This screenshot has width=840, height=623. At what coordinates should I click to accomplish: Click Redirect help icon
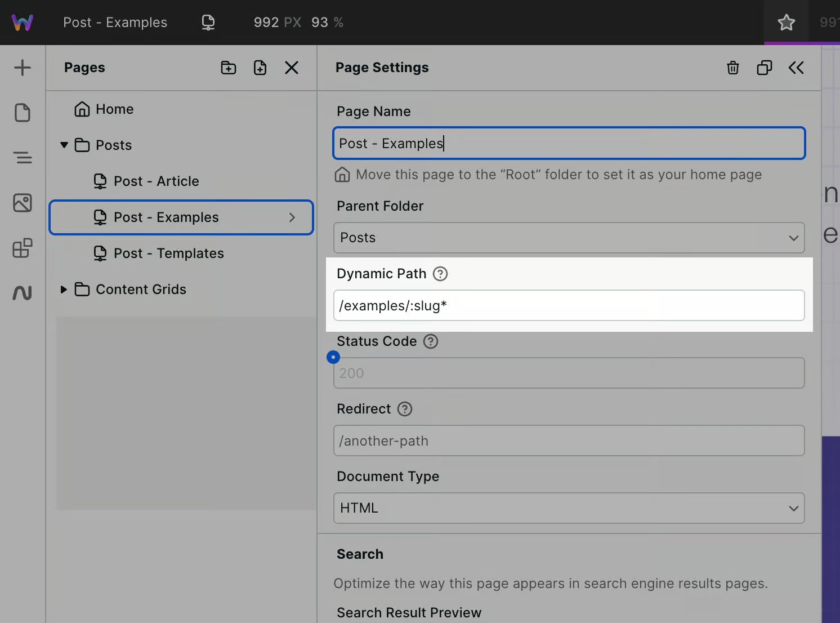click(x=405, y=409)
